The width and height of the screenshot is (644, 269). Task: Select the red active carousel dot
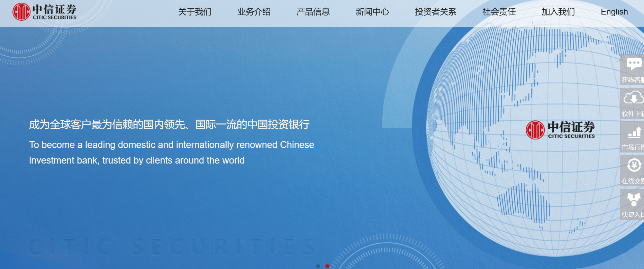[x=327, y=266]
